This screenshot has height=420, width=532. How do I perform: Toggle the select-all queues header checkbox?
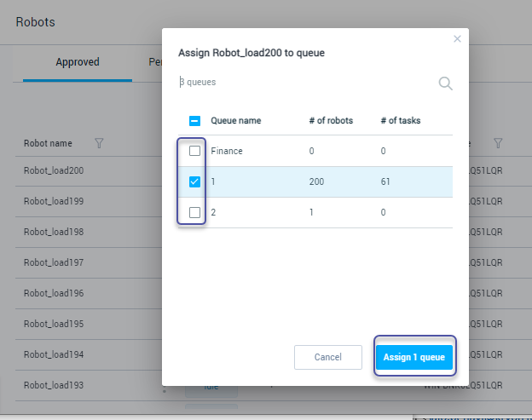tap(194, 121)
